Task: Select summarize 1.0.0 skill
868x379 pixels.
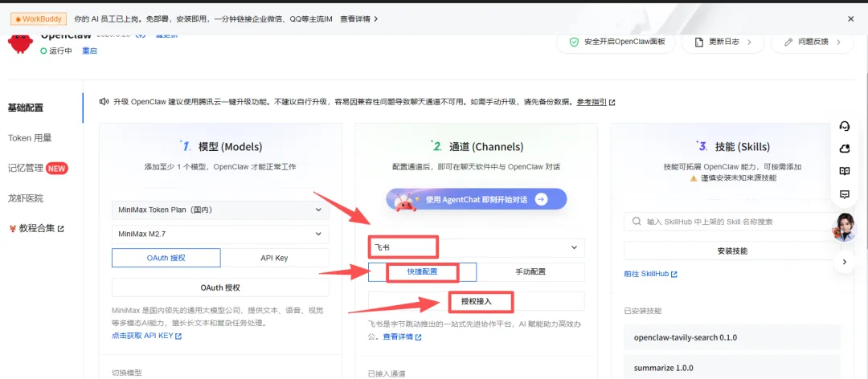Action: click(732, 368)
